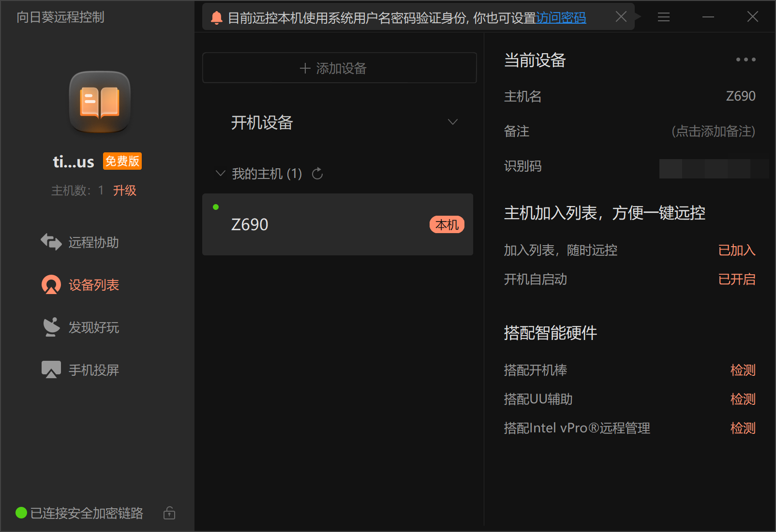
Task: Click the 免费版 badge
Action: coord(122,161)
